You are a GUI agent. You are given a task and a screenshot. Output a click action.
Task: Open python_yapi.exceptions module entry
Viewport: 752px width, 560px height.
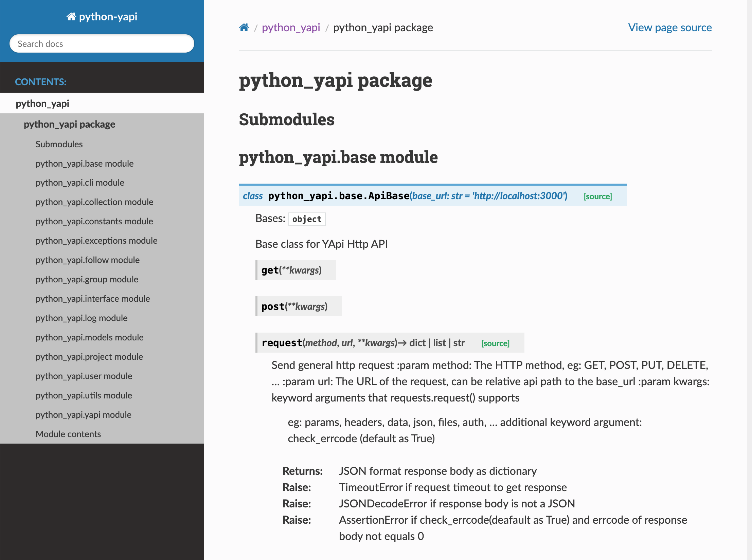click(x=96, y=241)
